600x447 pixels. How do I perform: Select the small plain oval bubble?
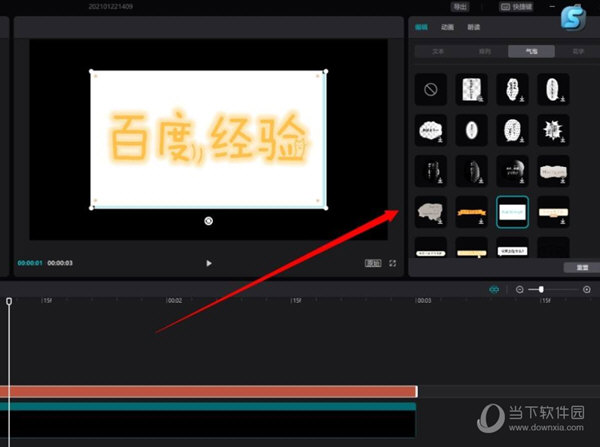471,131
